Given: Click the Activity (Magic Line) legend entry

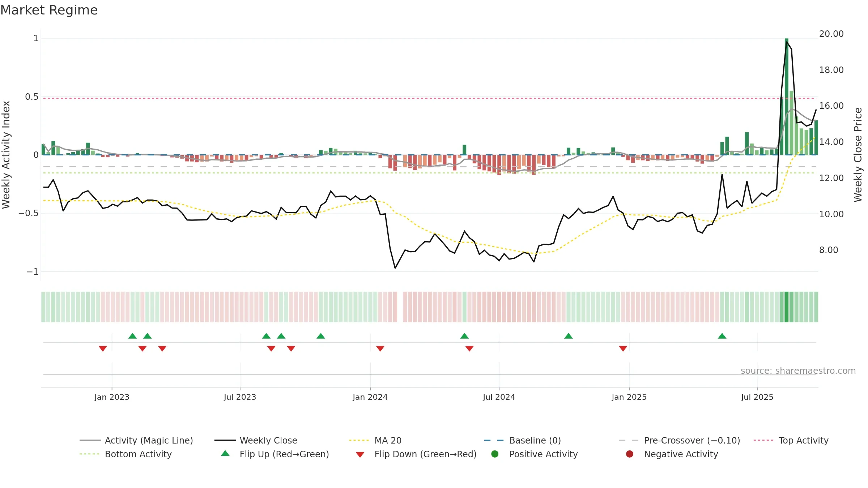Looking at the screenshot, I should pos(136,440).
